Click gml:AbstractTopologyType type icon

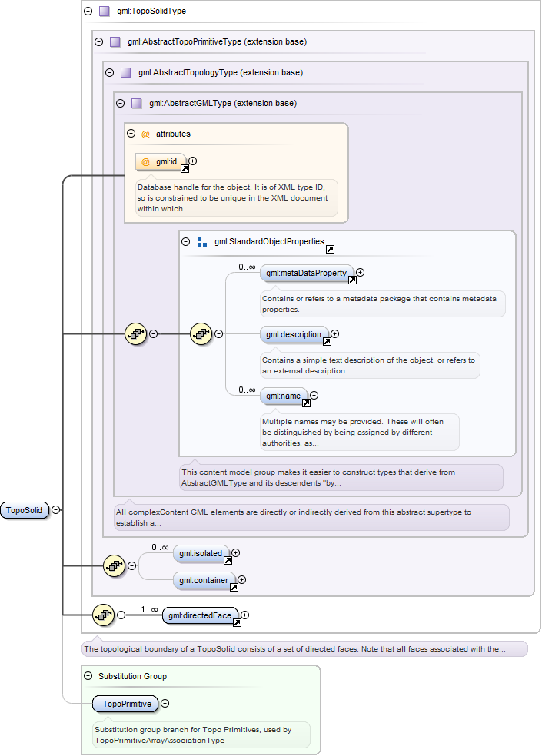point(126,73)
